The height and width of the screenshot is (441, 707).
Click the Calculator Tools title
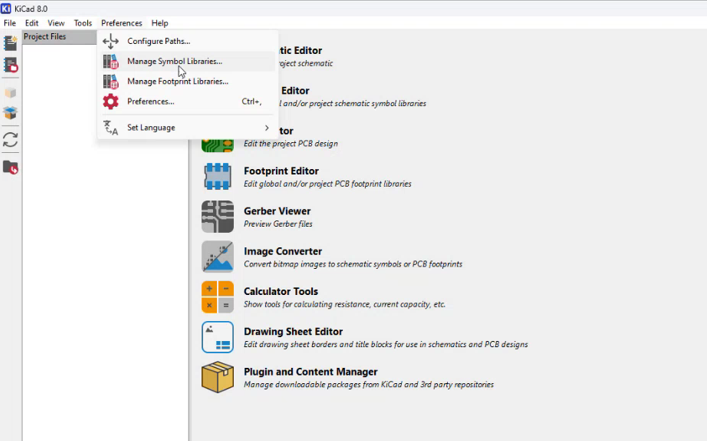point(281,291)
